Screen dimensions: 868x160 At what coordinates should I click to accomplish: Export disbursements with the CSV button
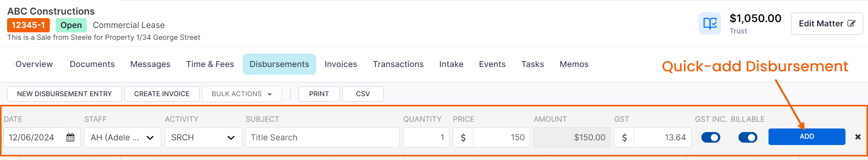click(363, 94)
